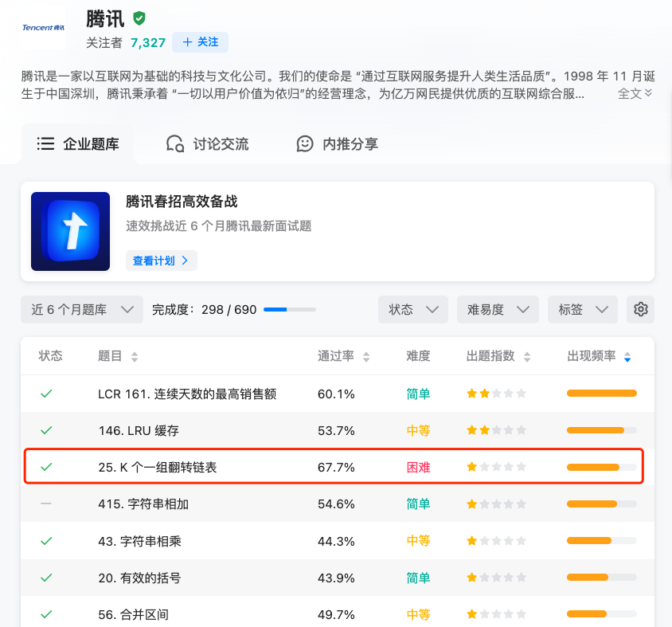Click subtitle 速效挑战近 6 个月腾讯最新面试题
Image resolution: width=672 pixels, height=627 pixels.
[219, 226]
